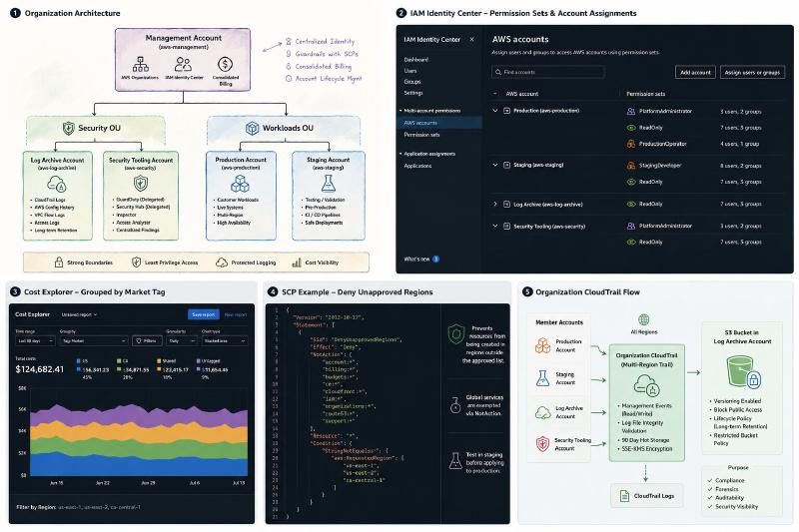Image resolution: width=799 pixels, height=532 pixels.
Task: Click Assign users or groups button
Action: (x=752, y=72)
